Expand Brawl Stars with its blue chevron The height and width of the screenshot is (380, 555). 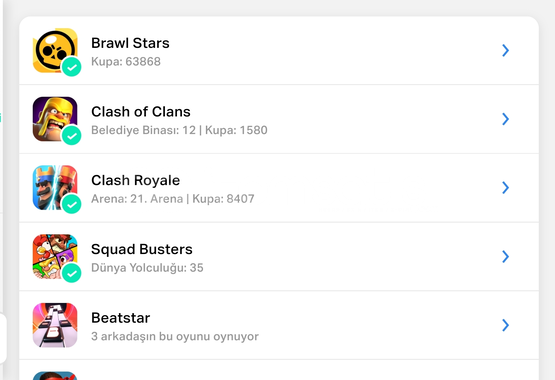pyautogui.click(x=505, y=50)
